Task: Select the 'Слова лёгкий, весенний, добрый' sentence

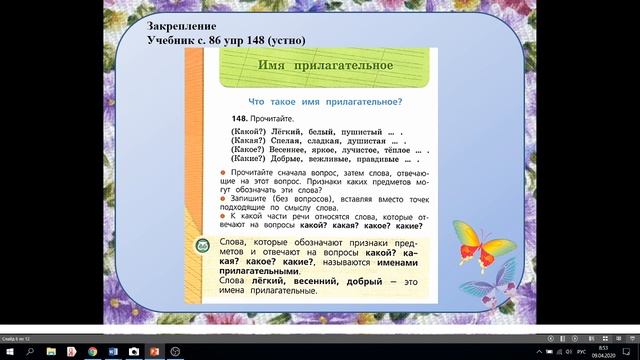Action: 318,286
